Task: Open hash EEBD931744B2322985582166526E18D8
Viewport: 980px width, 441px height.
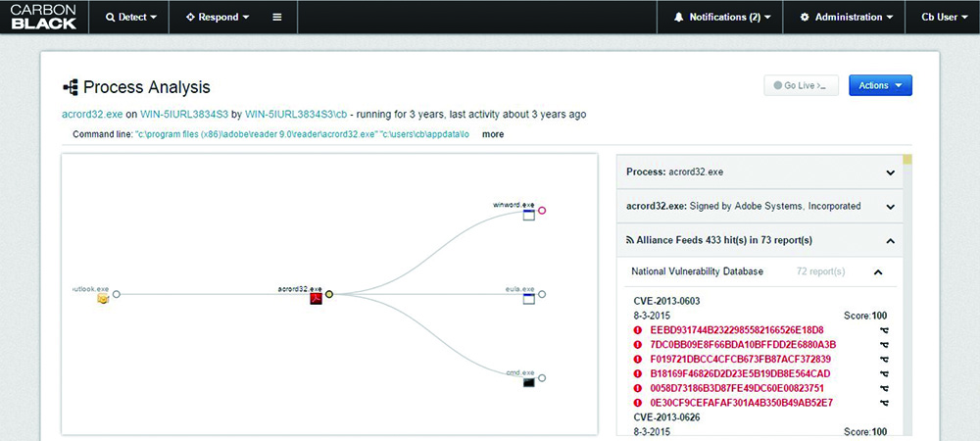Action: 737,330
